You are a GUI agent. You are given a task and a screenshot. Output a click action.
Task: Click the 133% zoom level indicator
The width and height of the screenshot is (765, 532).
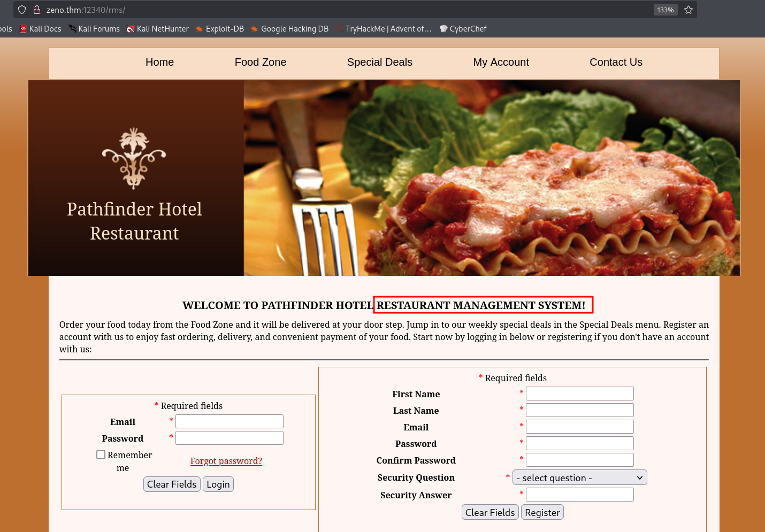click(665, 10)
